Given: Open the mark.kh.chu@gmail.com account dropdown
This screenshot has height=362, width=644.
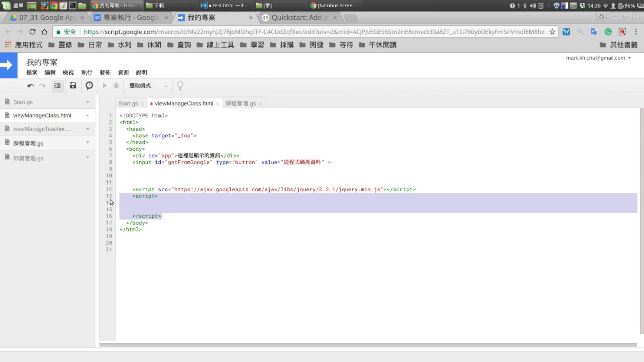Looking at the screenshot, I should click(x=598, y=58).
